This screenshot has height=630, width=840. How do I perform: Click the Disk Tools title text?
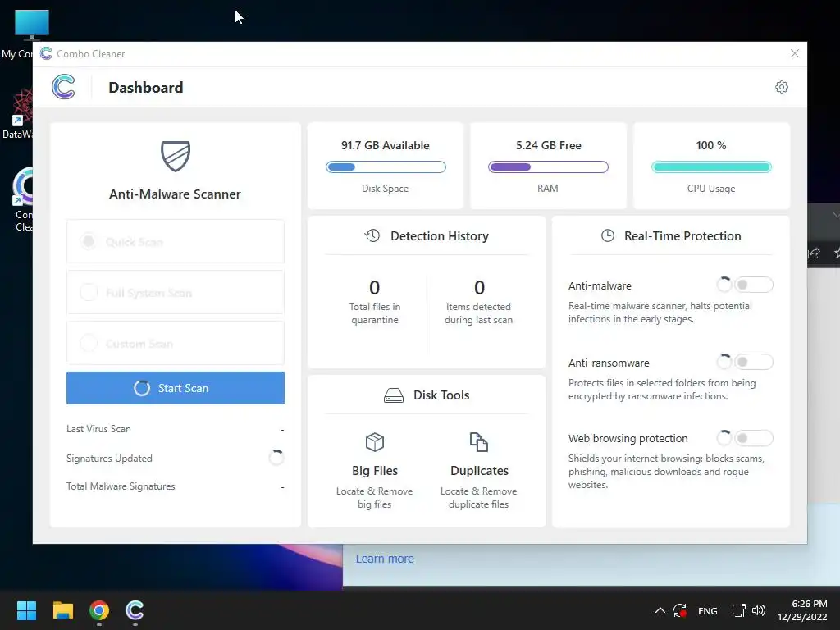coord(441,395)
